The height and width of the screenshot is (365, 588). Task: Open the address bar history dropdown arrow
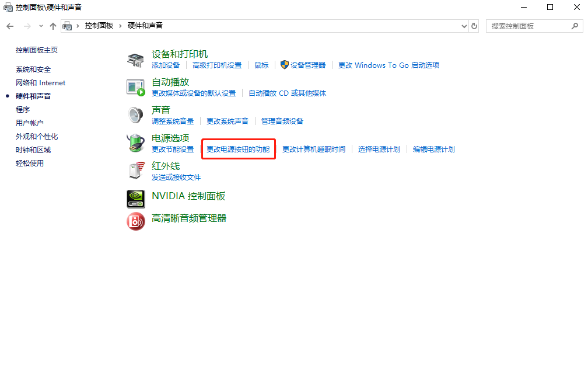pos(464,26)
